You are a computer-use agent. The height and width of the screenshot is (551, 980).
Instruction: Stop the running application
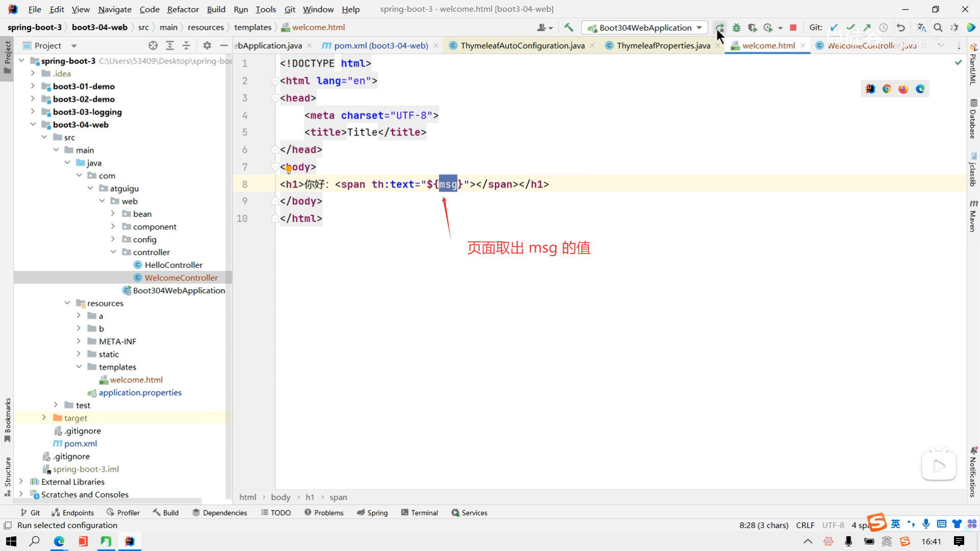793,28
